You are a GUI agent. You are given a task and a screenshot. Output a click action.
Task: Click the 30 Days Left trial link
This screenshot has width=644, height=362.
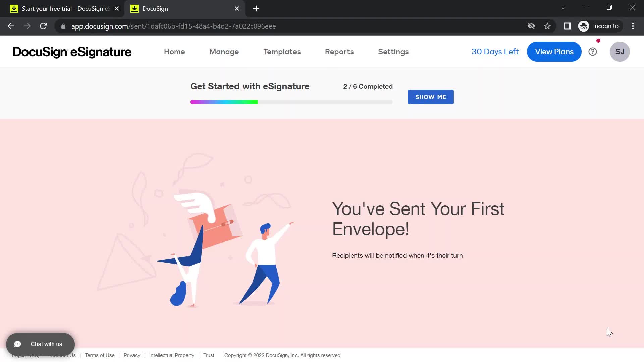[x=495, y=52]
